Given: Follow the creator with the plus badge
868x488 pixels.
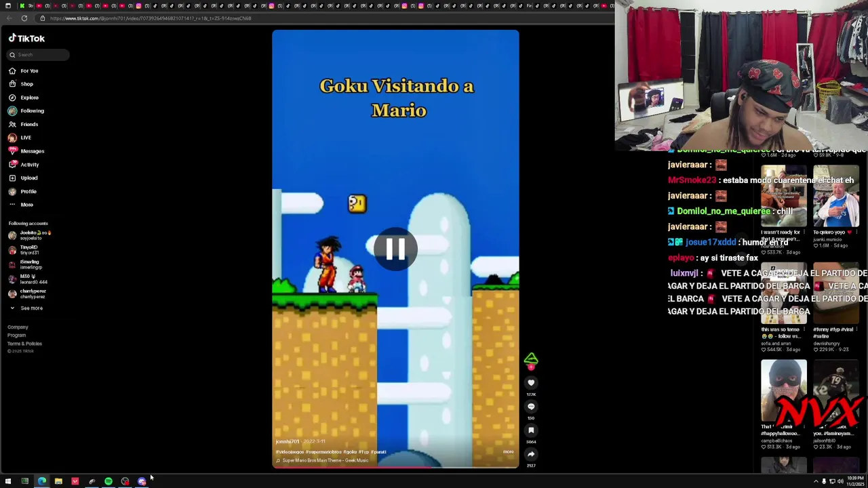Looking at the screenshot, I should [531, 367].
